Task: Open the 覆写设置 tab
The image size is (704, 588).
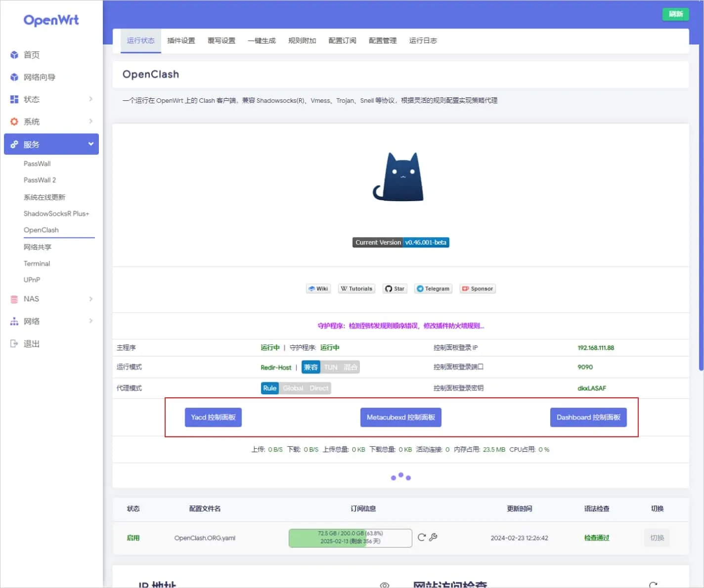Action: (221, 41)
